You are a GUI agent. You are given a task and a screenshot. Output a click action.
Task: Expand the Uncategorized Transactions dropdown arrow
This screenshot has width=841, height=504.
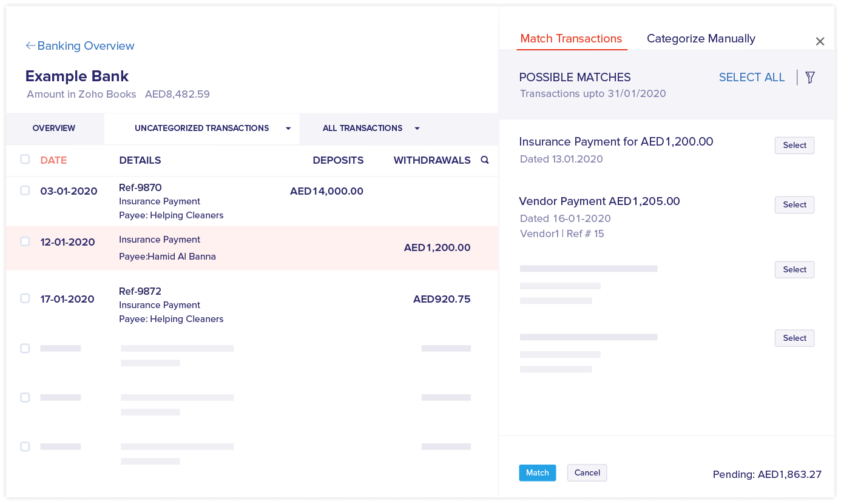288,129
